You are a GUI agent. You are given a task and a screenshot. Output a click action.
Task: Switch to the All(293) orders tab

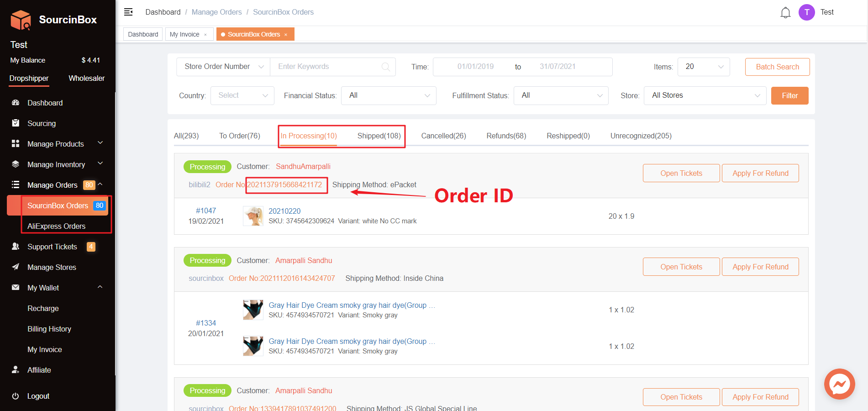click(x=186, y=136)
